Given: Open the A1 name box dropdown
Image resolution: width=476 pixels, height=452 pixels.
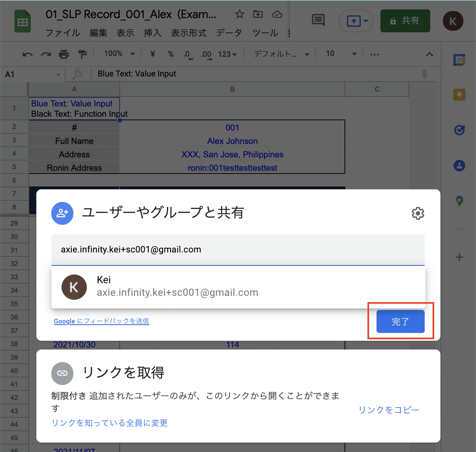Looking at the screenshot, I should (58, 75).
